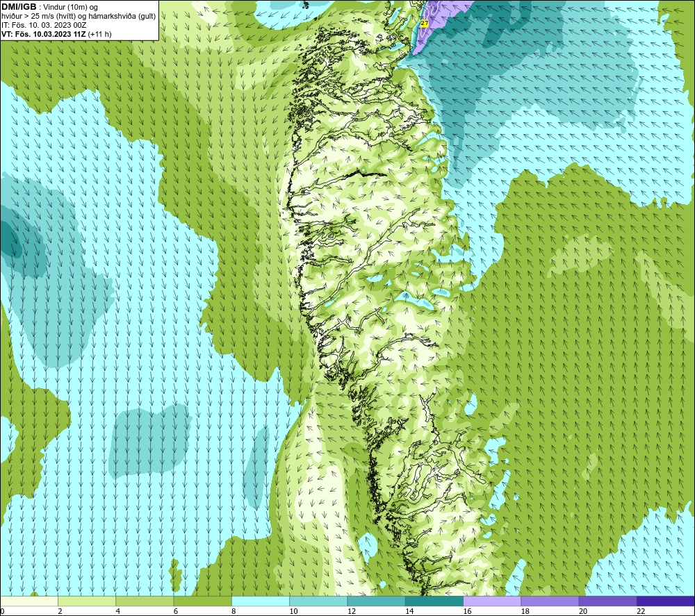This screenshot has height=616, width=695.
Task: Click the scale label '12'
Action: 352,611
